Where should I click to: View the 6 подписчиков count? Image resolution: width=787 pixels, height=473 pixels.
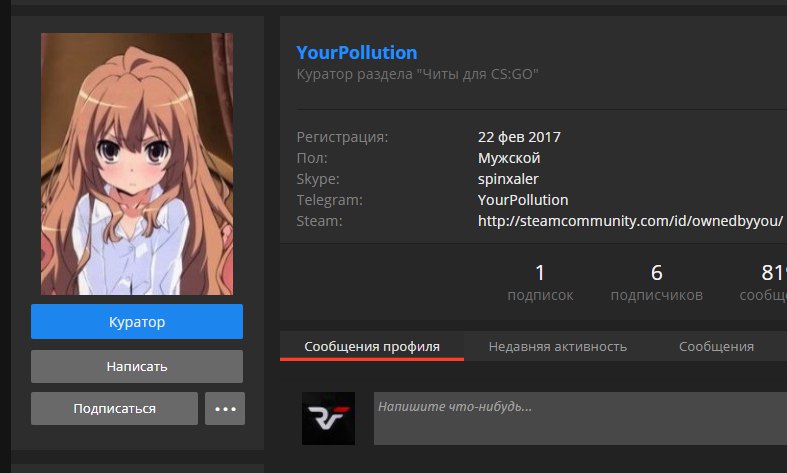point(656,282)
